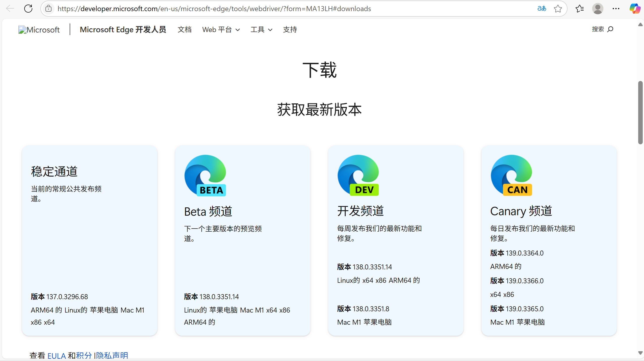Screen dimensions: 644x361
Task: Click the Edge Canary logo image
Action: (x=511, y=175)
